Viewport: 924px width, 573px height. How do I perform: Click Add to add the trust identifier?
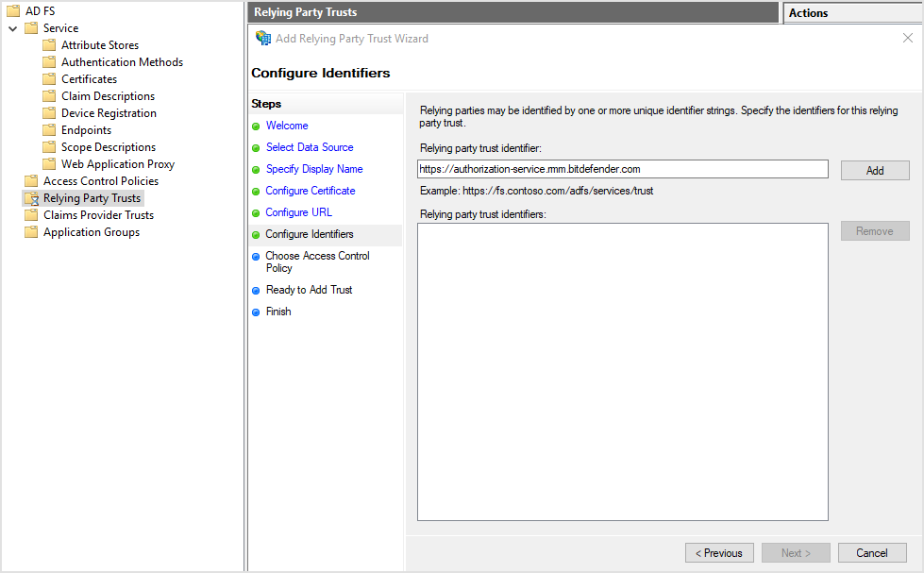coord(874,170)
